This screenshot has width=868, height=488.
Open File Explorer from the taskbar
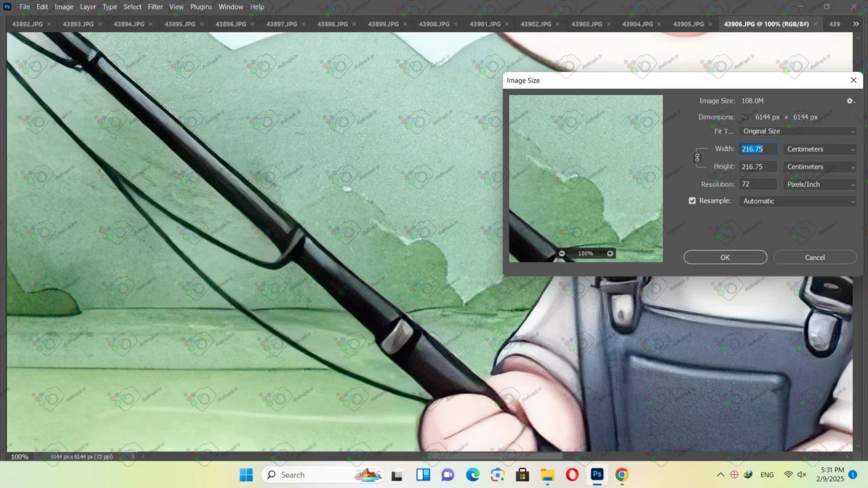(547, 474)
